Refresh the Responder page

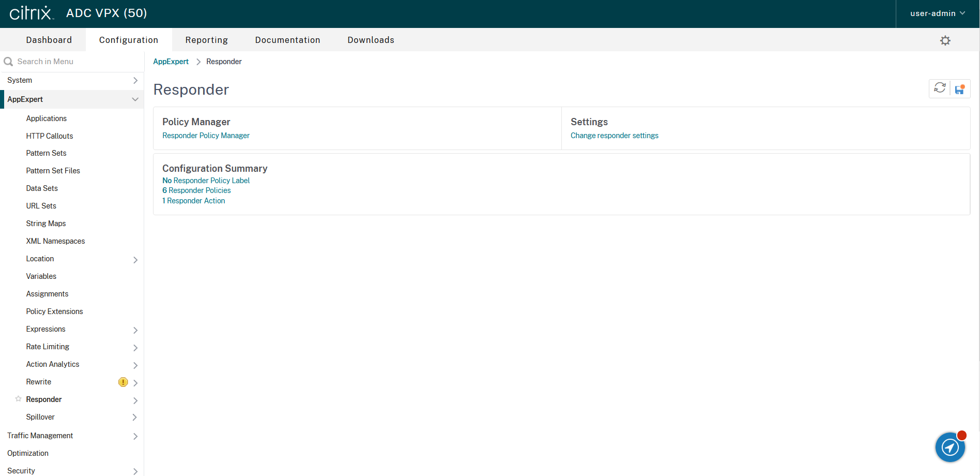pyautogui.click(x=940, y=88)
